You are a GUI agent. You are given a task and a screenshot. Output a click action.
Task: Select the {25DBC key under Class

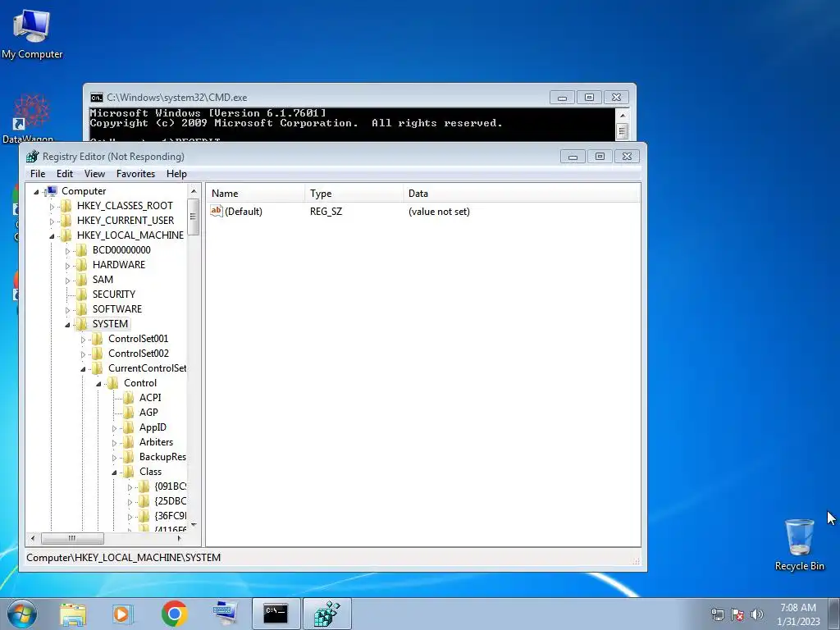[x=170, y=501]
